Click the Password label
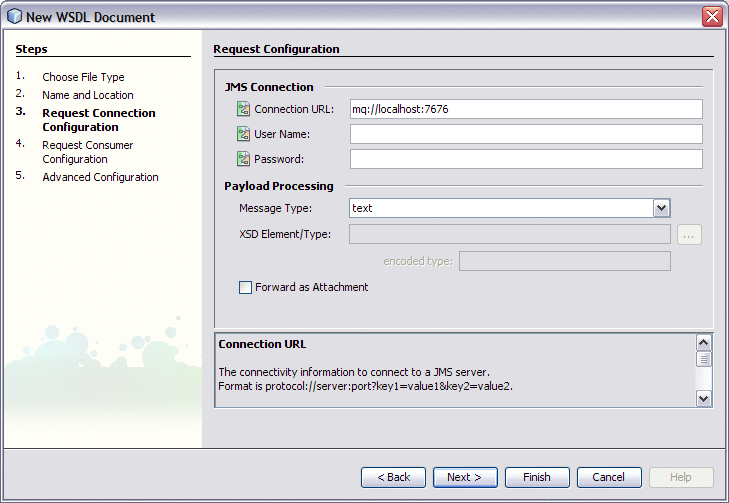Viewport: 729px width, 503px height. click(279, 159)
